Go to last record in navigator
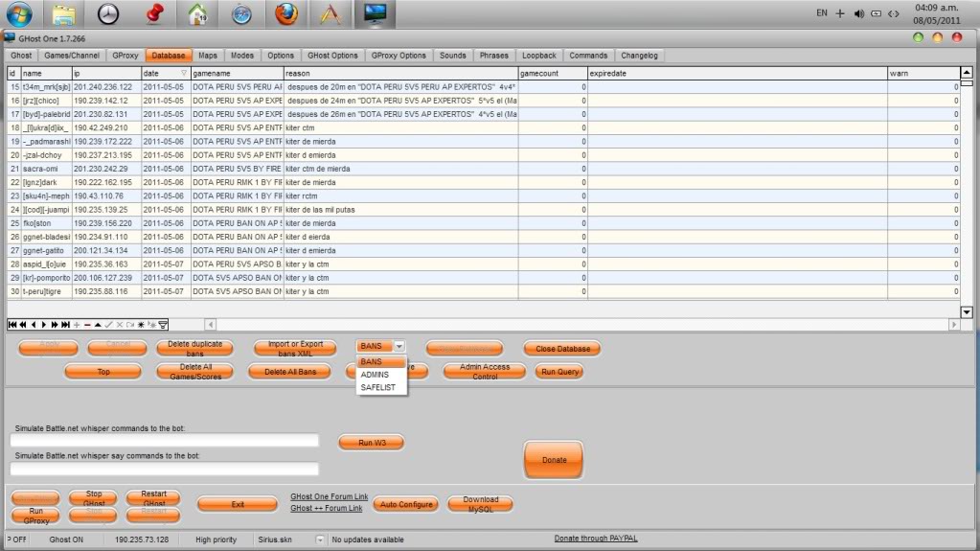 tap(66, 325)
